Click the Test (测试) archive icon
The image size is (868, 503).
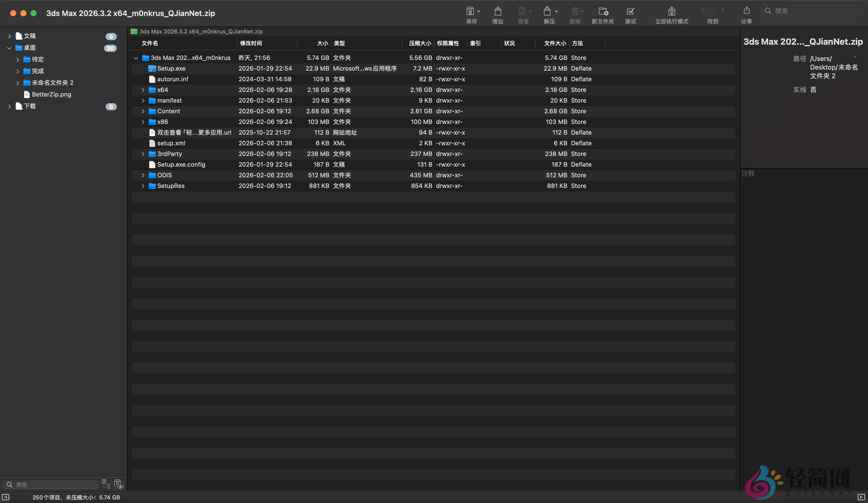tap(630, 11)
